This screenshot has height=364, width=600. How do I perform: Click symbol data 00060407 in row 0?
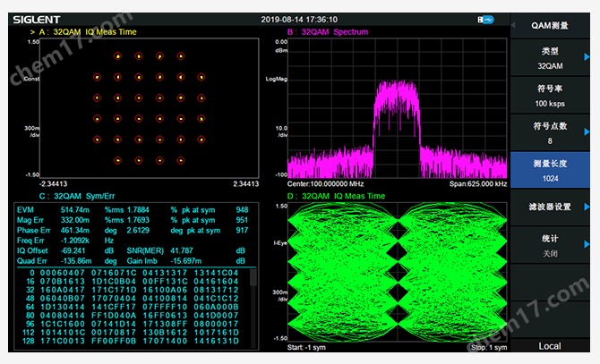pos(63,273)
